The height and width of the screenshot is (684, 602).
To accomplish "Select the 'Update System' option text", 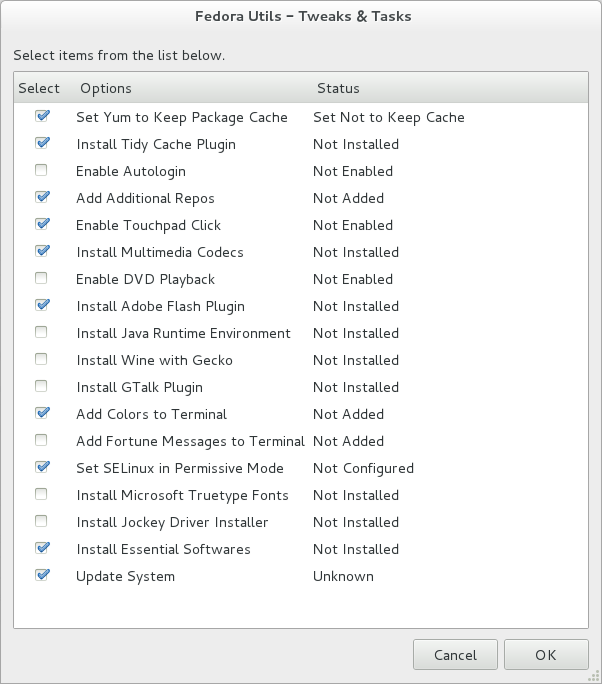I will pyautogui.click(x=126, y=577).
